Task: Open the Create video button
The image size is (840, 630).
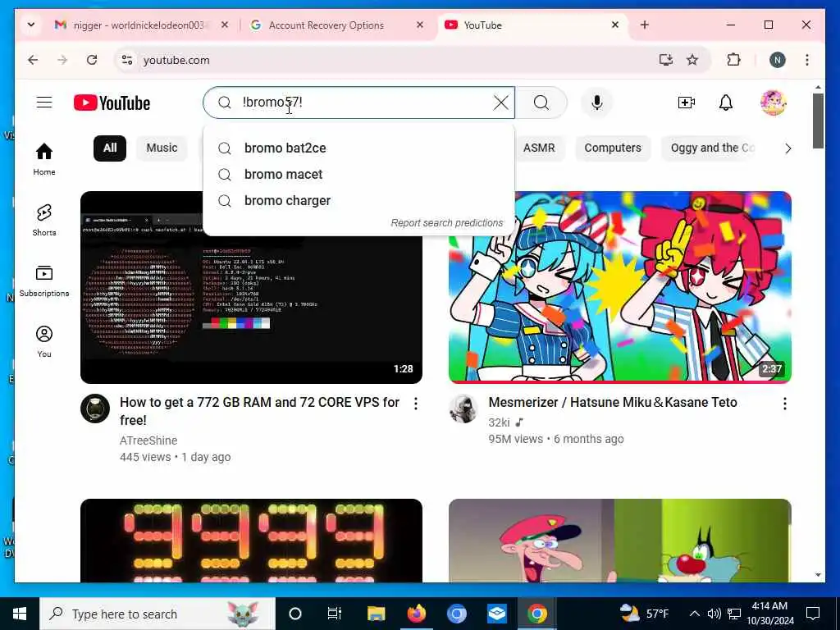Action: [687, 103]
